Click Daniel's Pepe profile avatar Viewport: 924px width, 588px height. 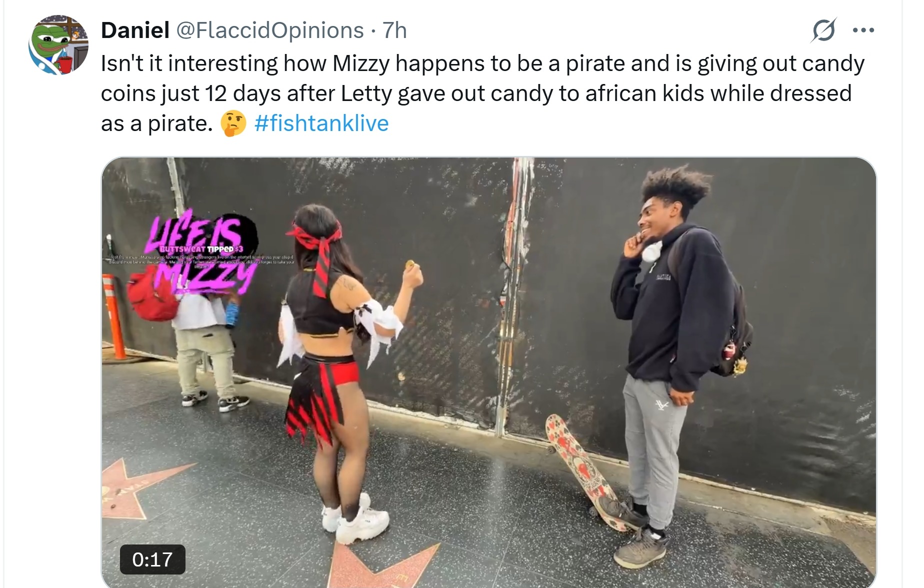coord(58,44)
